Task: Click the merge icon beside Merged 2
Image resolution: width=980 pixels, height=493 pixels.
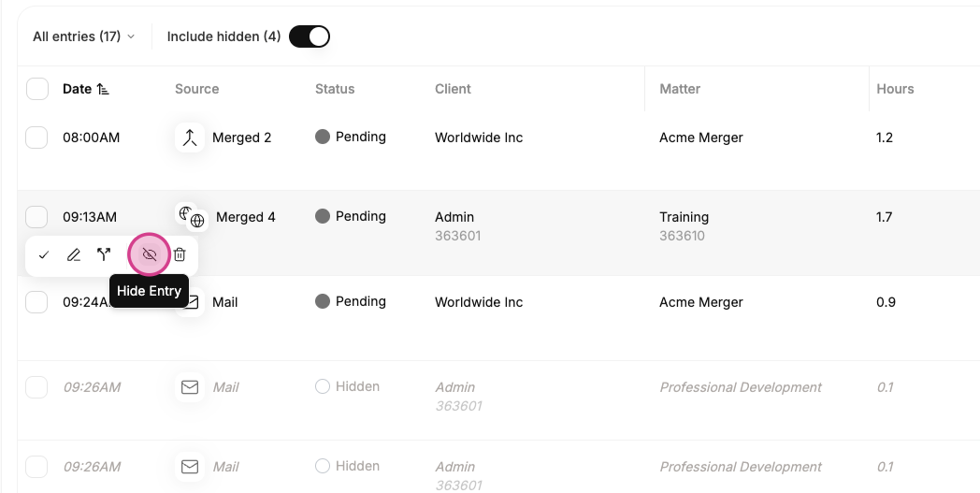Action: click(190, 138)
